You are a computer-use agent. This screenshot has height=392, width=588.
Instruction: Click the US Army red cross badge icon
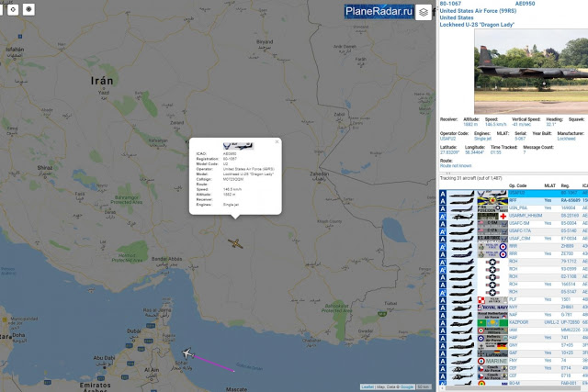pyautogui.click(x=492, y=217)
